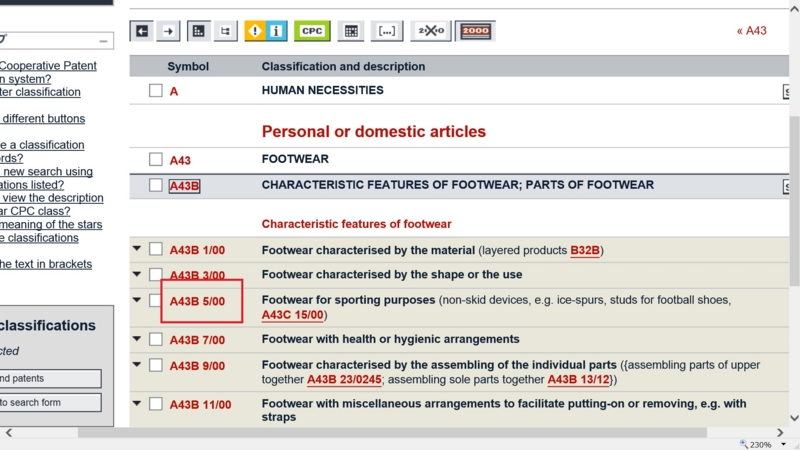Open the A43B 9/00 symbol link
Image resolution: width=800 pixels, height=450 pixels.
[197, 366]
